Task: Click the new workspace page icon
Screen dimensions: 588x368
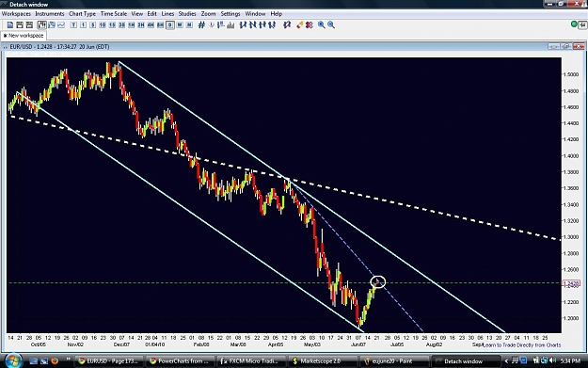Action: point(10,25)
